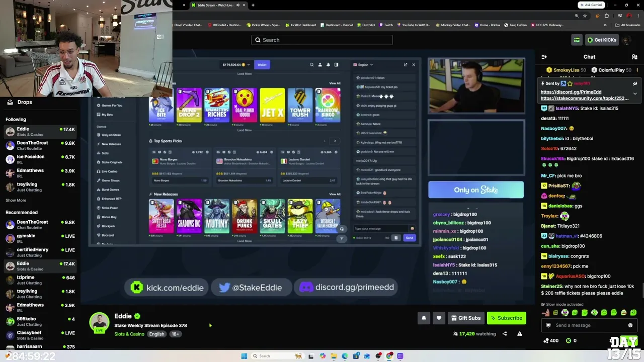
Task: Click the Slots & Casino category link
Action: pyautogui.click(x=129, y=334)
